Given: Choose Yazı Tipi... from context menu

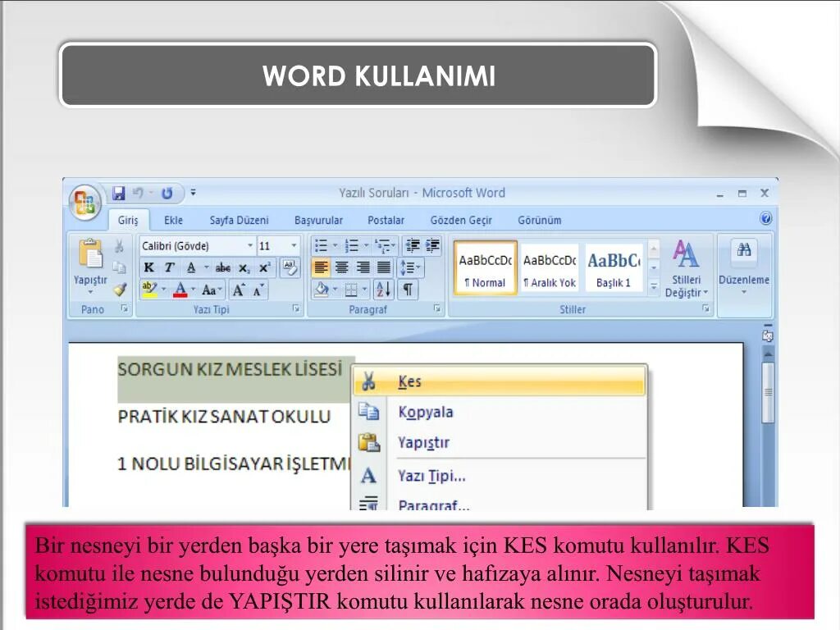Looking at the screenshot, I should (x=500, y=476).
